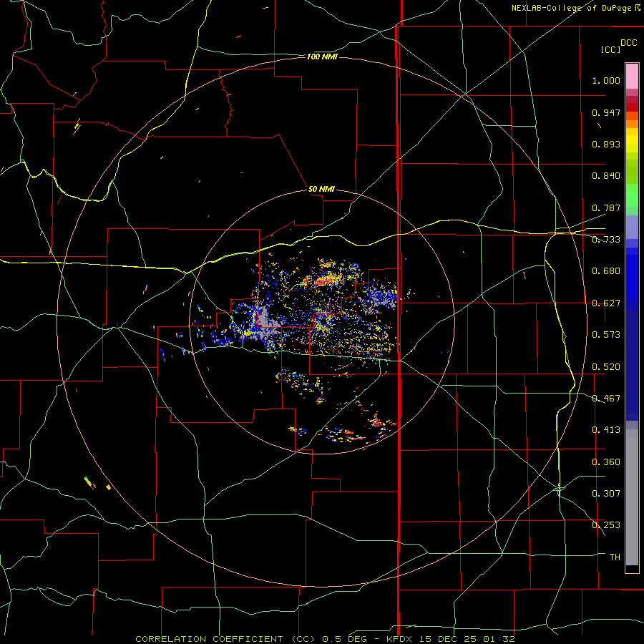Select the 100 NMI range ring label
The width and height of the screenshot is (644, 644).
[321, 57]
